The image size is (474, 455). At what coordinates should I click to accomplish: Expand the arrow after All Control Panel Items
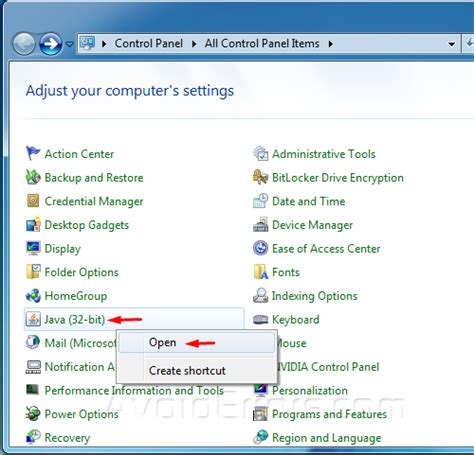tap(331, 44)
